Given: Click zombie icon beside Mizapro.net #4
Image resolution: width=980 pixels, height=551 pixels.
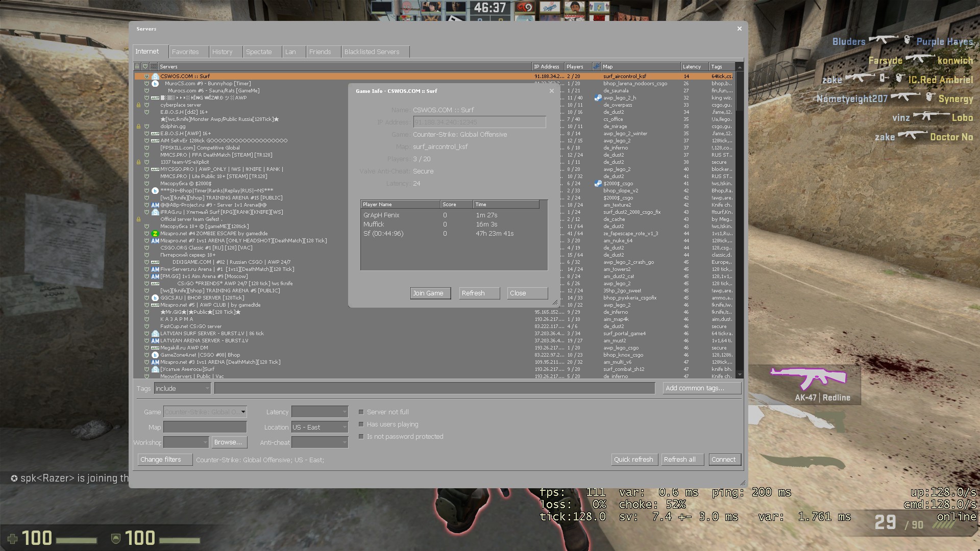Looking at the screenshot, I should [155, 234].
